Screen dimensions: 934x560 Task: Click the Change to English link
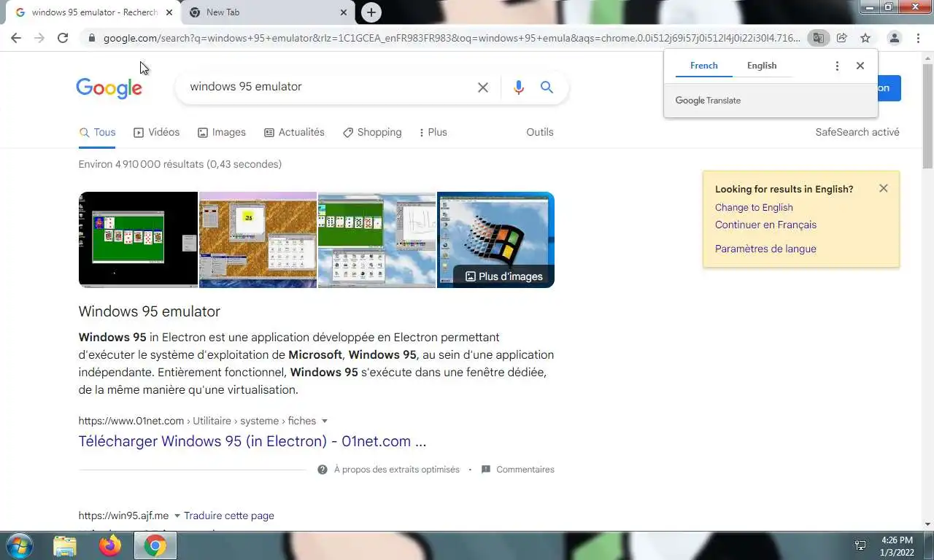tap(754, 207)
